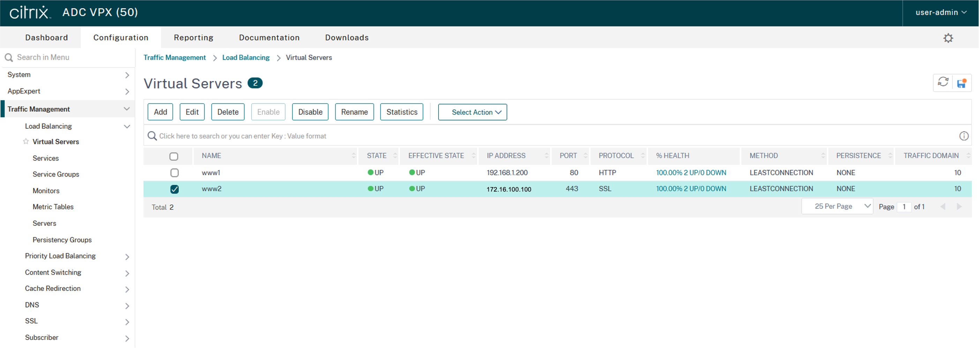This screenshot has height=348, width=980.
Task: Click the magnifier icon in Search in Menu
Action: click(9, 58)
